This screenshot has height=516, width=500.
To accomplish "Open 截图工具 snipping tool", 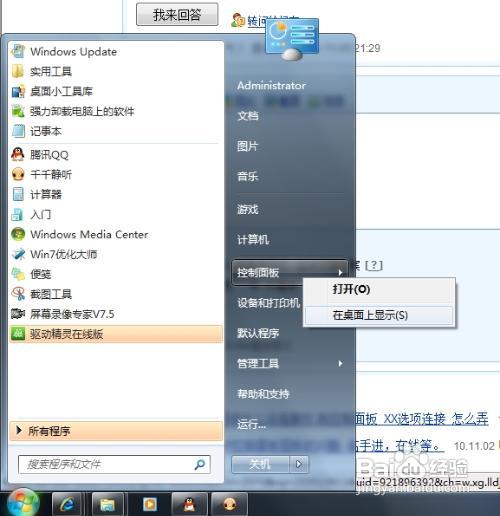I will point(116,294).
